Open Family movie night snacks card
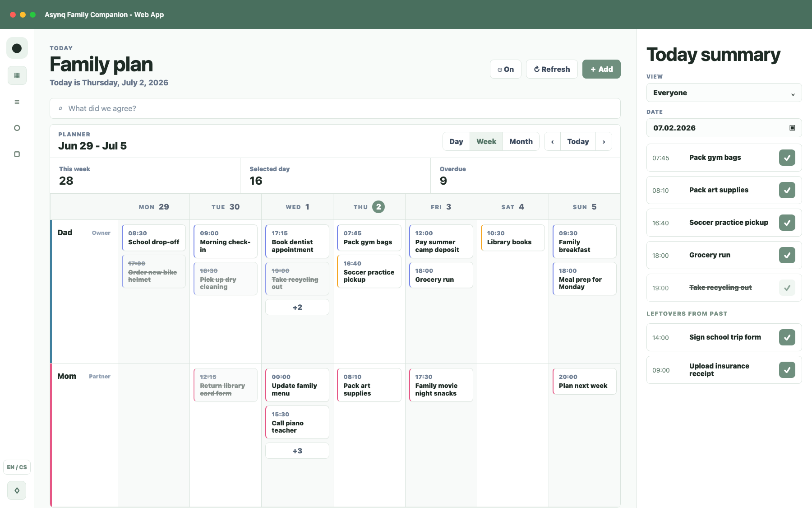 441,385
